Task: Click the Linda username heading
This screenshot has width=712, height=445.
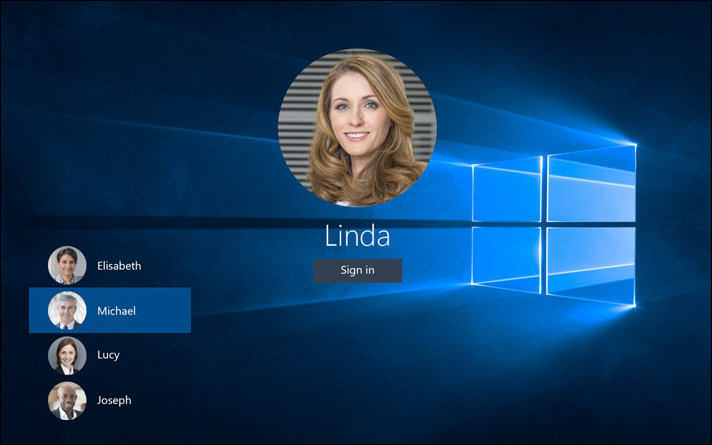Action: (357, 237)
